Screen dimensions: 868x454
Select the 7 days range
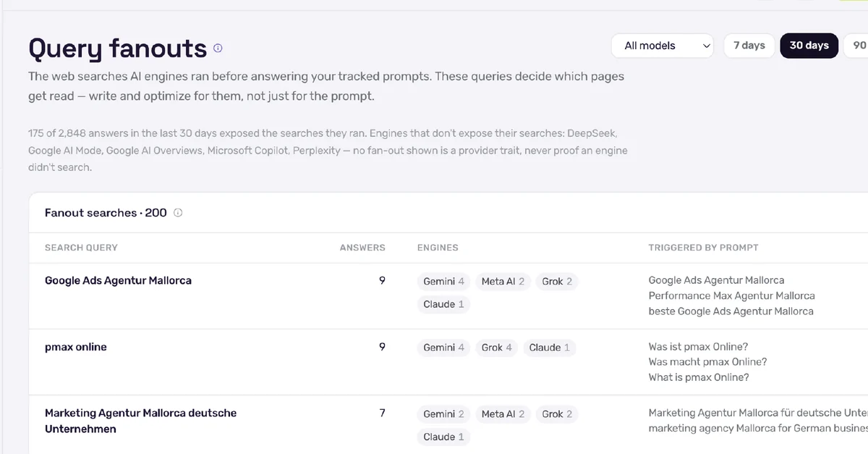pyautogui.click(x=749, y=46)
